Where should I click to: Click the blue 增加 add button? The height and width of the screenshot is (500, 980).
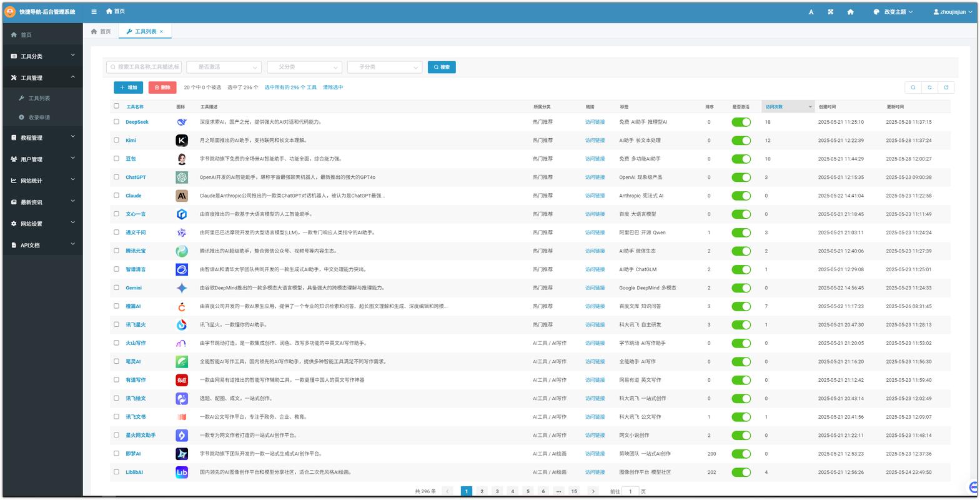(128, 87)
